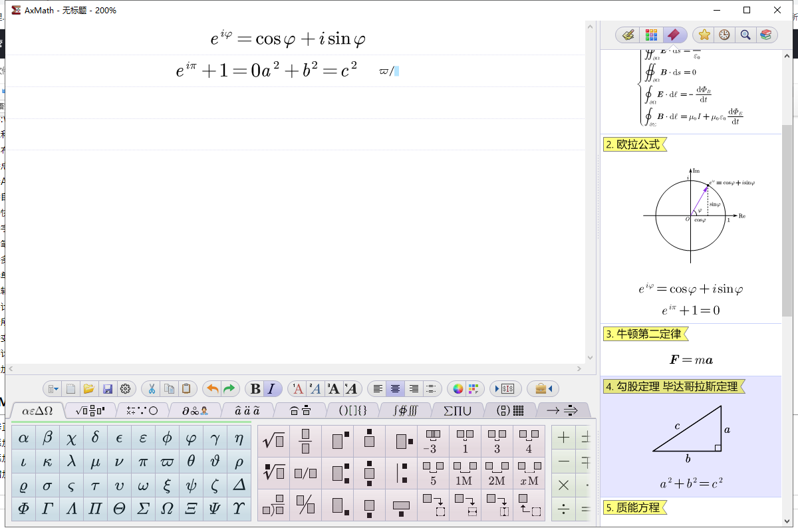The height and width of the screenshot is (532, 798).
Task: Select the red bookmark icon
Action: tap(672, 35)
